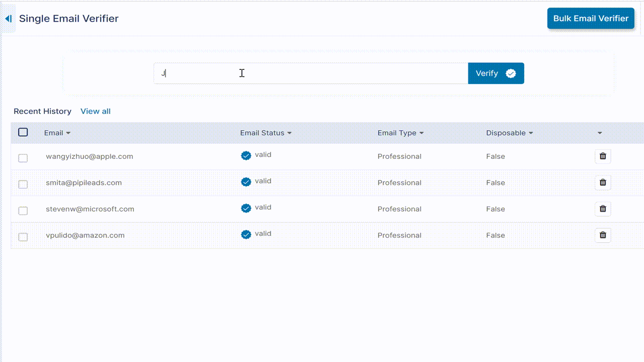
Task: Click Professional type in vpulido@amazon.com row
Action: coord(399,235)
